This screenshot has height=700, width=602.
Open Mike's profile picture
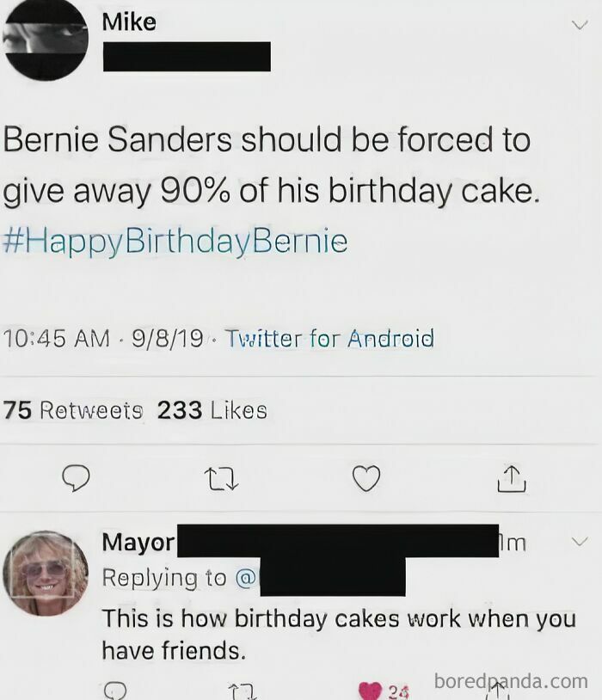[x=45, y=41]
